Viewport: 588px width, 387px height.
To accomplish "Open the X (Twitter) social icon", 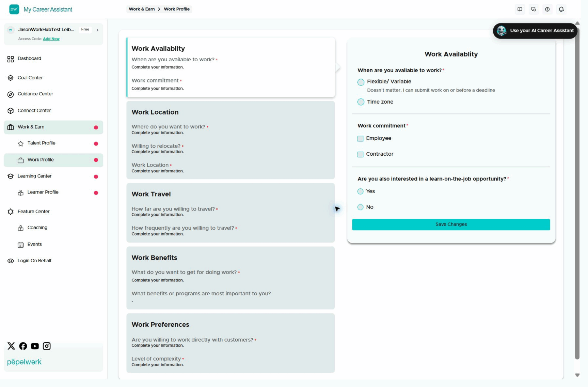I will [x=11, y=346].
